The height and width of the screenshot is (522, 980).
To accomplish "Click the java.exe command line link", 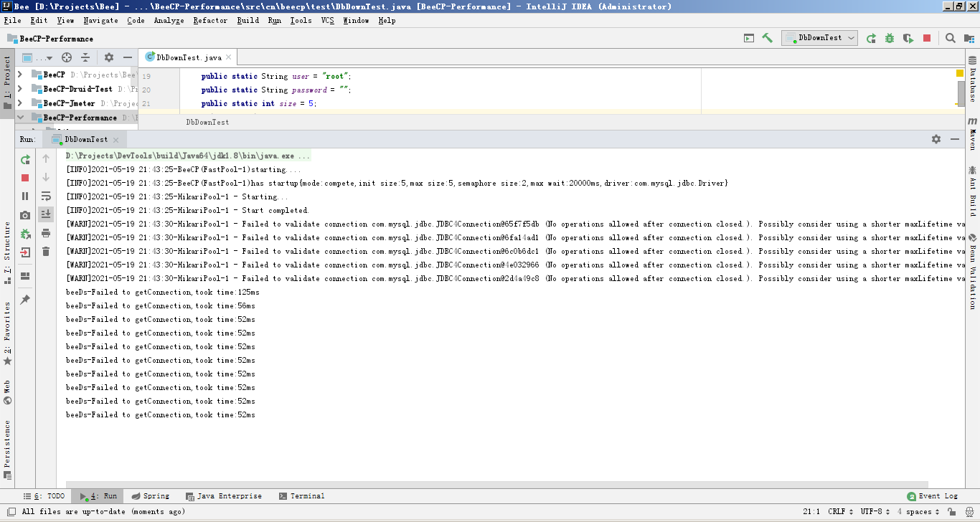I will pos(188,156).
